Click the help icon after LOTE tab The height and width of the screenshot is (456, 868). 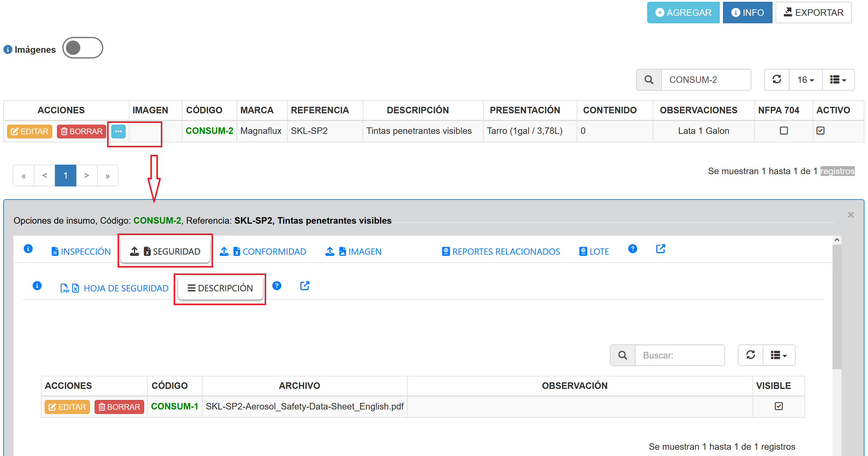tap(633, 249)
